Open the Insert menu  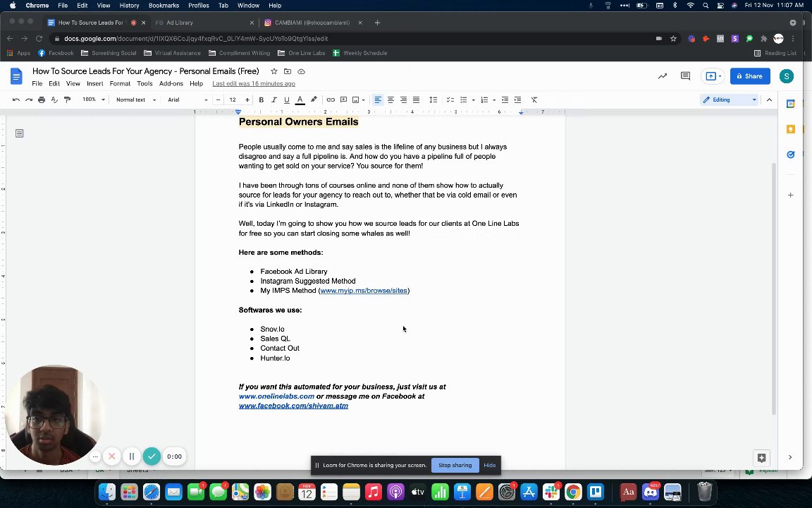pyautogui.click(x=94, y=83)
